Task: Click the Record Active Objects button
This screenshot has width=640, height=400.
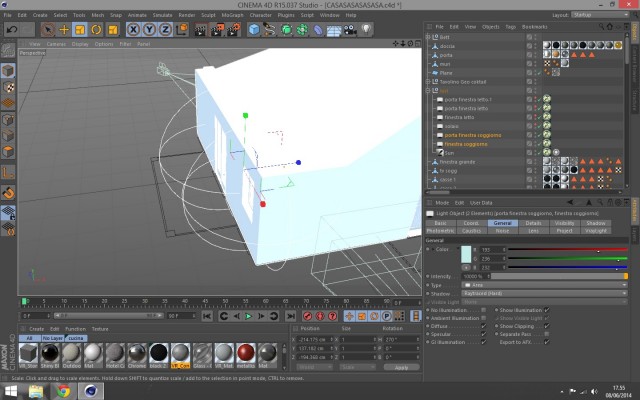Action: point(308,316)
